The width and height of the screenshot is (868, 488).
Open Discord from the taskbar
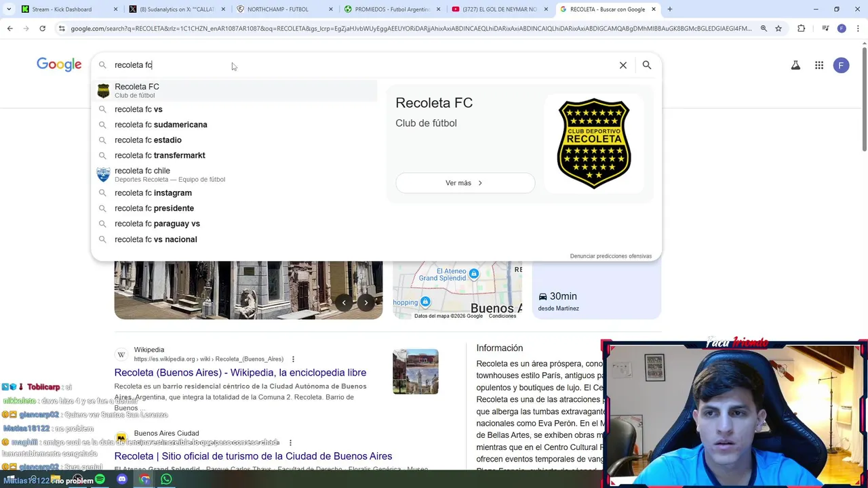pos(122,479)
